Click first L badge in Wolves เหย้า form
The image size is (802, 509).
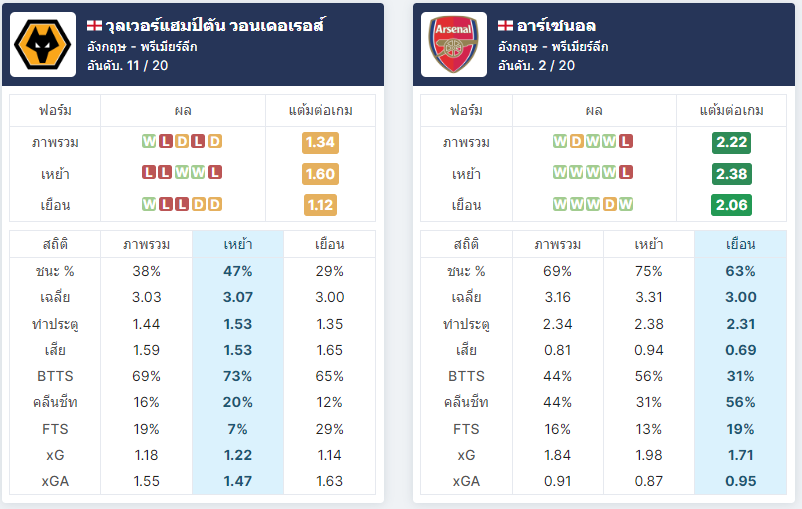(x=149, y=172)
